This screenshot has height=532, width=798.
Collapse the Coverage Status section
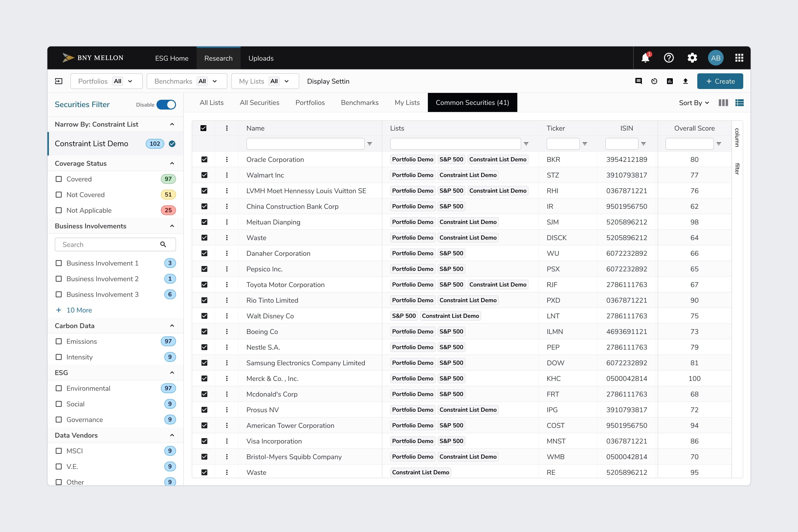coord(172,164)
